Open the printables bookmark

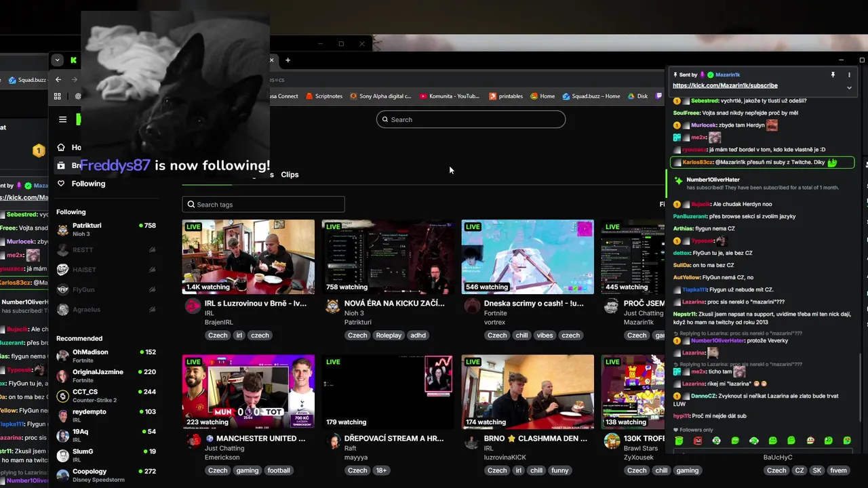point(506,96)
